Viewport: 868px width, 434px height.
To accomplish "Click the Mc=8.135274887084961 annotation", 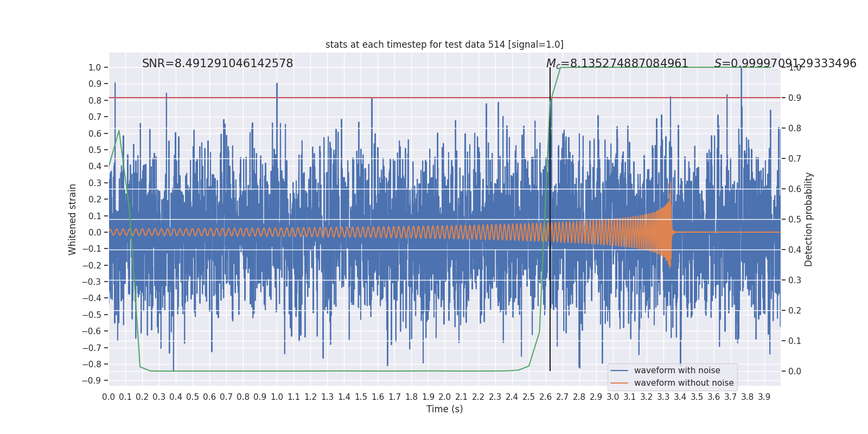I will click(617, 64).
